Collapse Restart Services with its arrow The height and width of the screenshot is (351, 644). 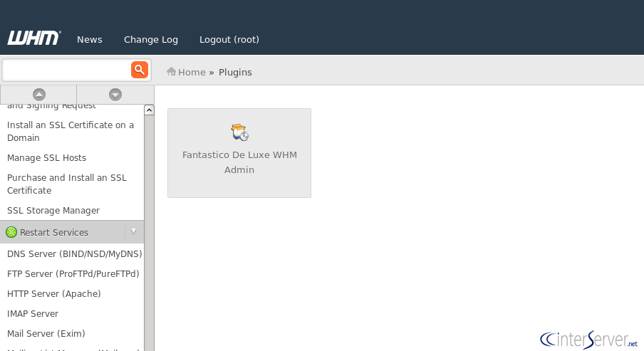tap(133, 231)
